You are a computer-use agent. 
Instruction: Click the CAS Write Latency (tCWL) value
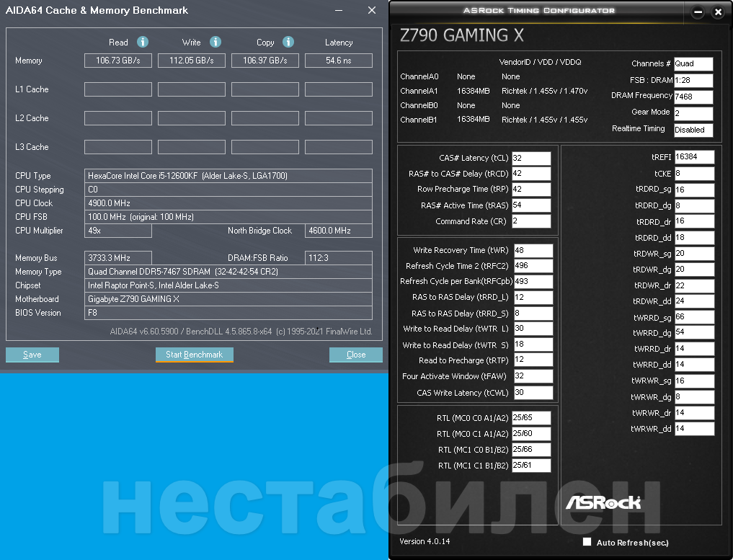click(x=533, y=393)
